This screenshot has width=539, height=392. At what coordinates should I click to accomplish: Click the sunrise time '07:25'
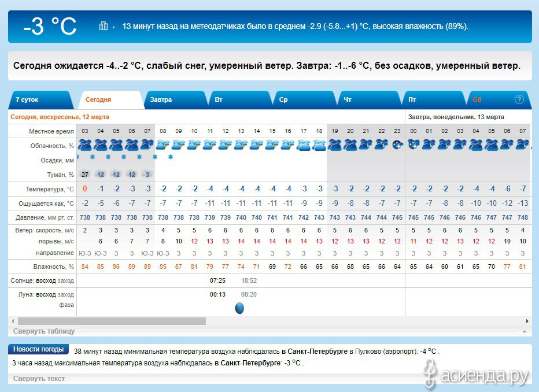point(217,280)
